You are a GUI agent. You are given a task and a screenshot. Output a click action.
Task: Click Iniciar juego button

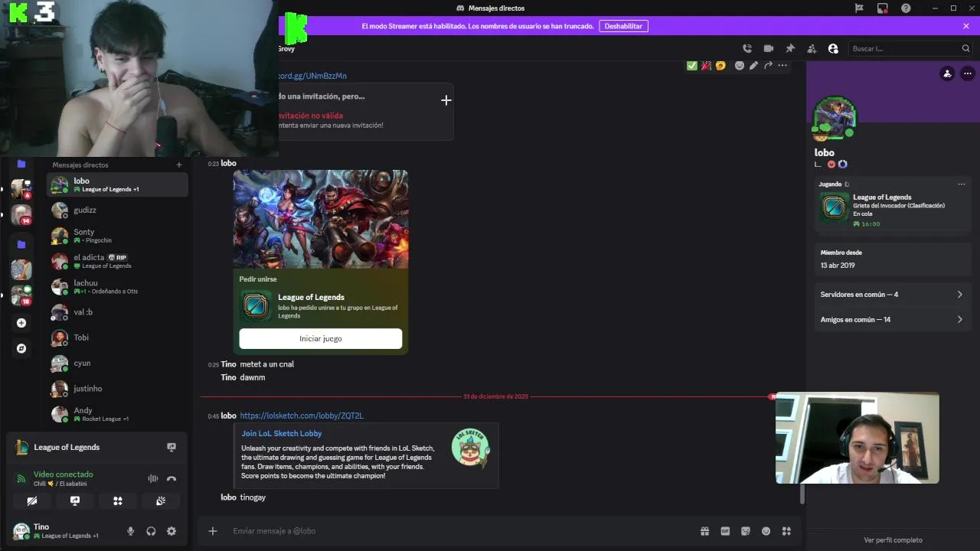(320, 338)
